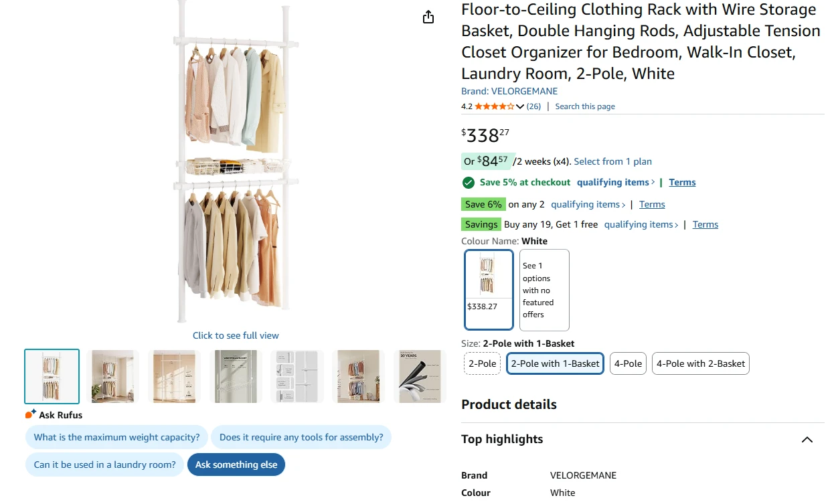
Task: Select the white colour swatch priced $338.27
Action: coord(489,289)
